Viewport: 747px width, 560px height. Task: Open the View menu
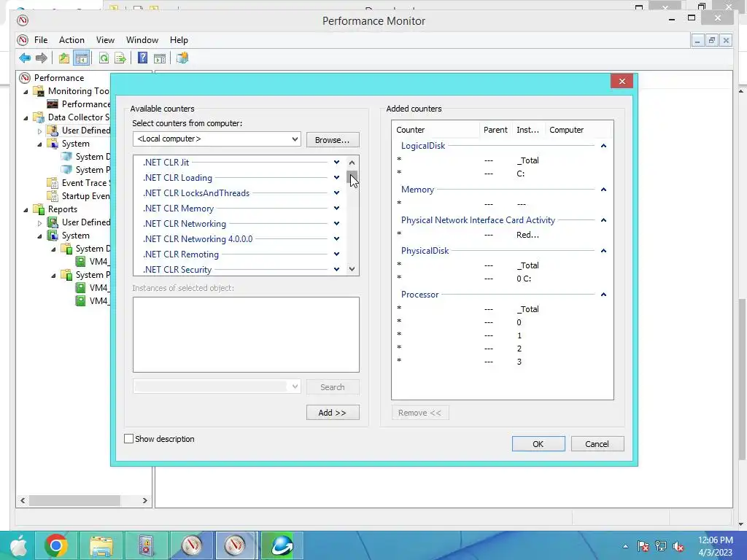(105, 40)
